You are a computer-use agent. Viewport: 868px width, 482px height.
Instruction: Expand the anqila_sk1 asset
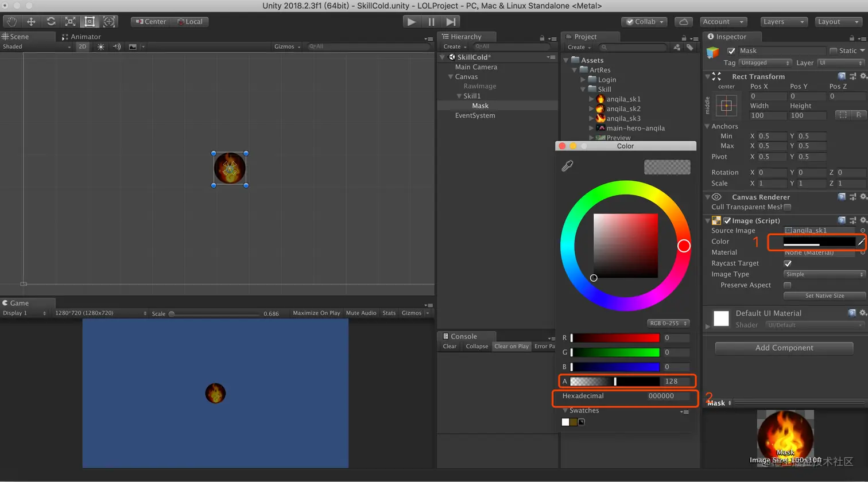(x=592, y=99)
